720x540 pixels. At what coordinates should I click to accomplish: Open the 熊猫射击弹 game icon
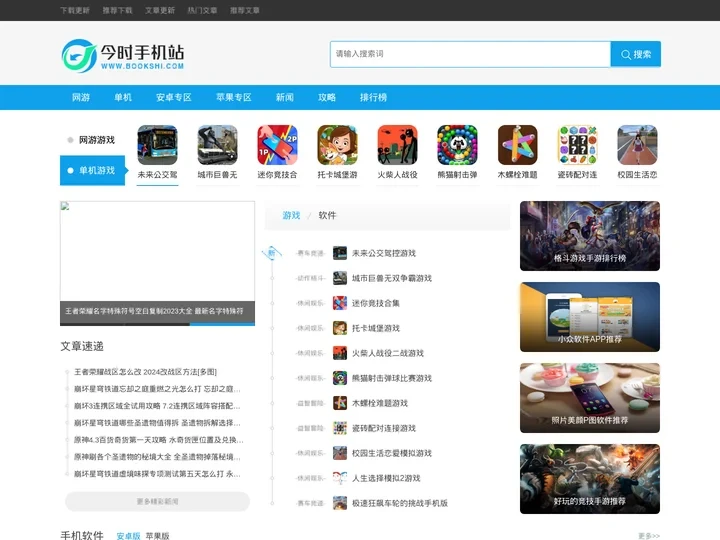pyautogui.click(x=457, y=145)
